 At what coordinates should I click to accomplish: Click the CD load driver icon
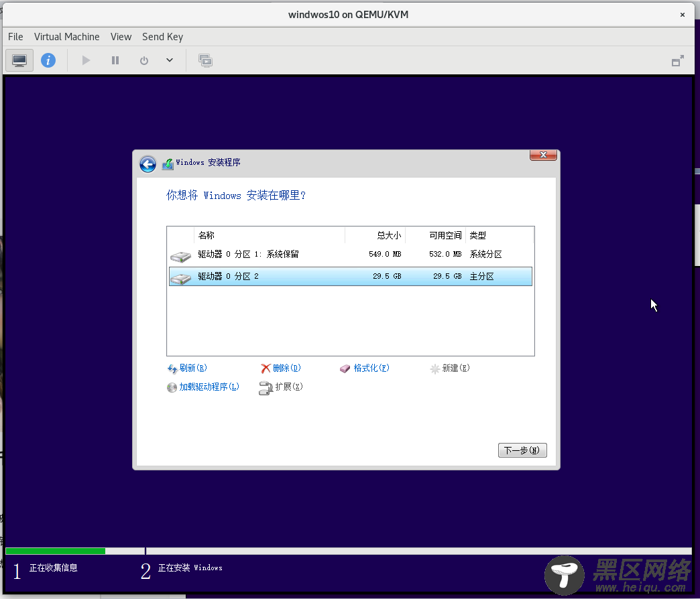172,387
